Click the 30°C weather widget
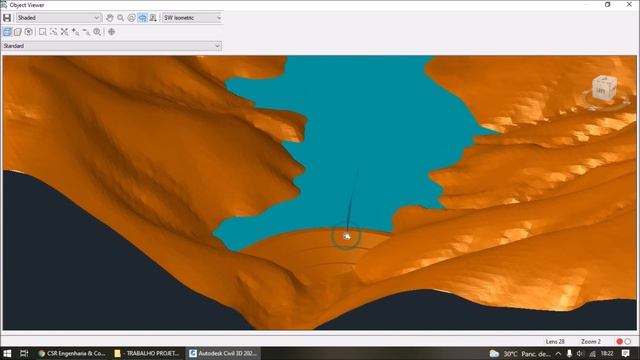640x360 pixels. [520, 353]
